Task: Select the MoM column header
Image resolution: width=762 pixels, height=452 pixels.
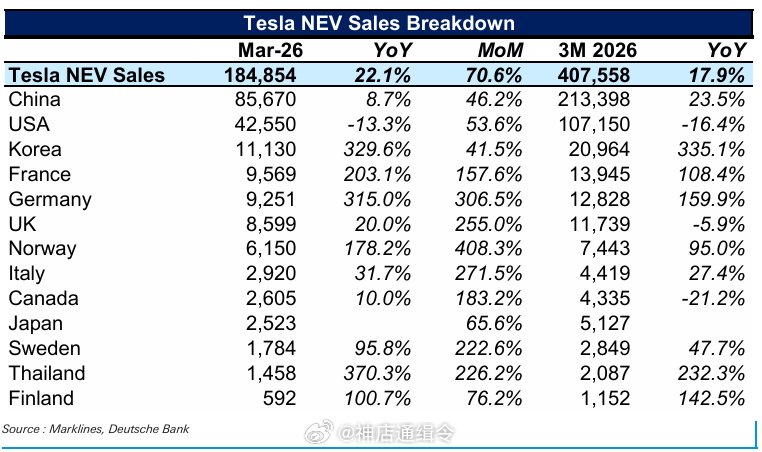Action: 500,50
